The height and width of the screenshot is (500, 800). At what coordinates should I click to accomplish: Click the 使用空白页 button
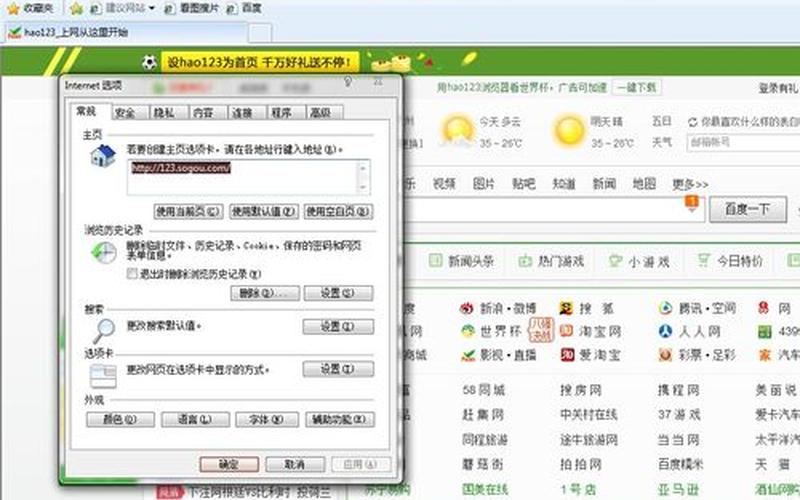(338, 211)
